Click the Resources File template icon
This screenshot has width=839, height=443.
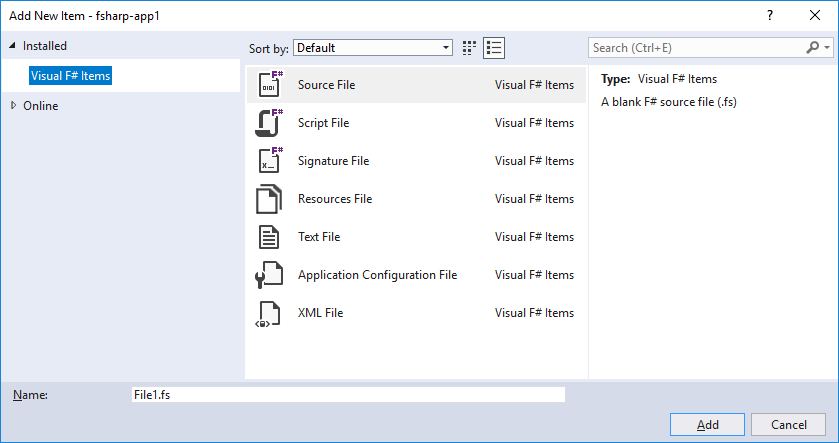(270, 199)
